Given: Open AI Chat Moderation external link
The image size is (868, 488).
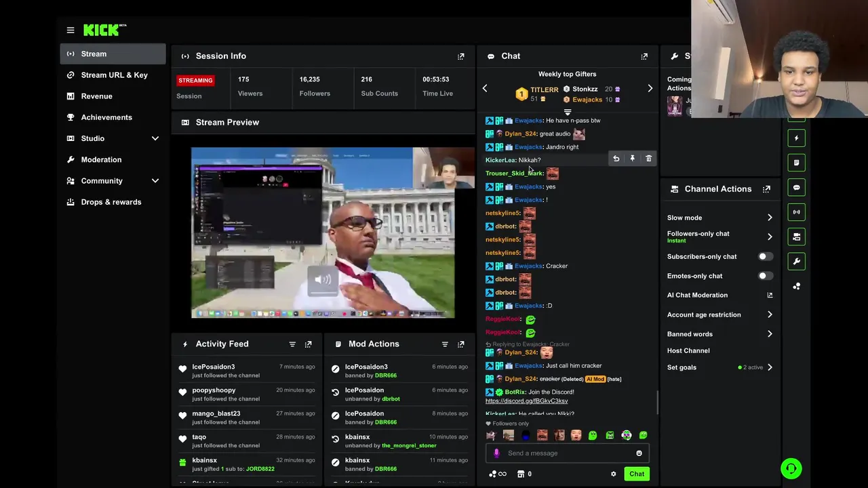Looking at the screenshot, I should coord(770,296).
